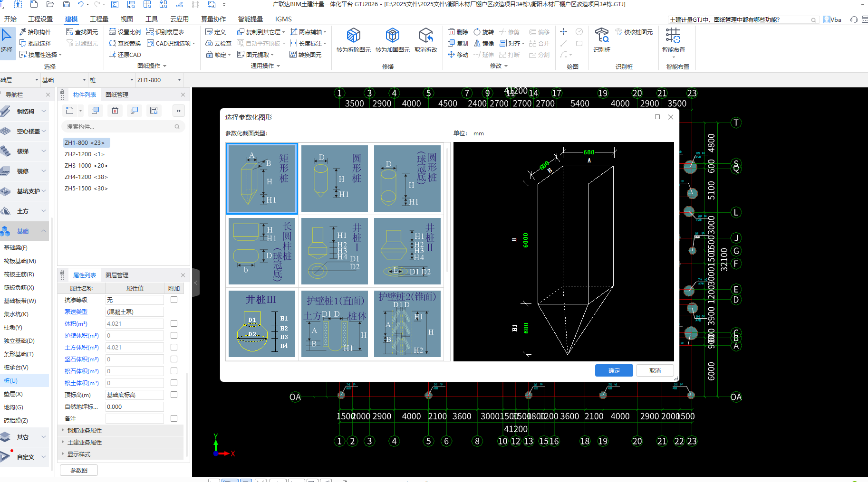Click 校核桩图元 tool
The height and width of the screenshot is (482, 868).
634,32
